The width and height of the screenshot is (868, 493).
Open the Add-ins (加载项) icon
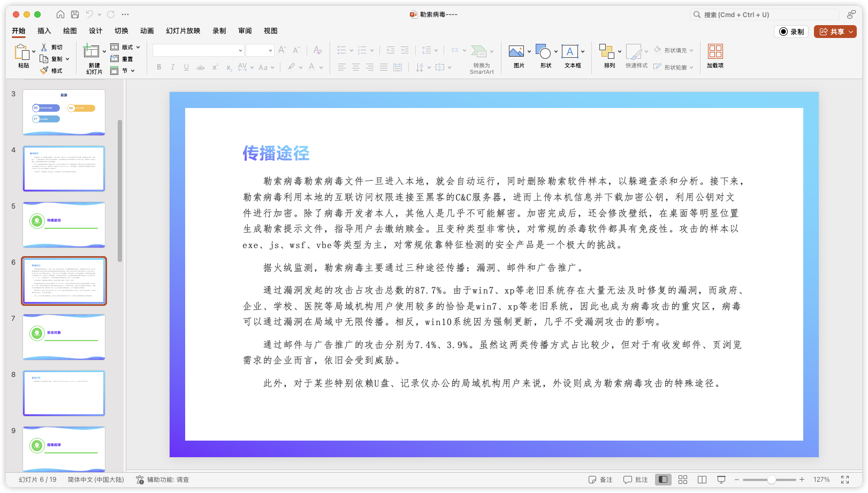coord(715,52)
